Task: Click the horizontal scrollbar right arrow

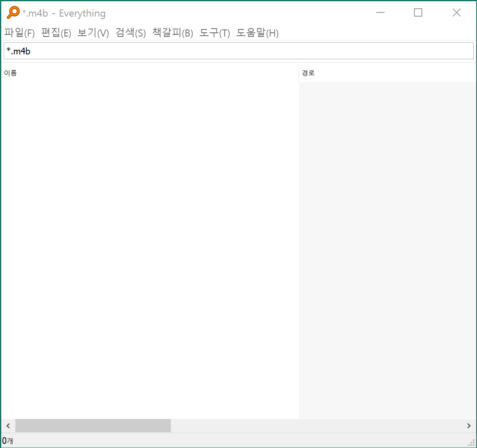Action: point(469,426)
